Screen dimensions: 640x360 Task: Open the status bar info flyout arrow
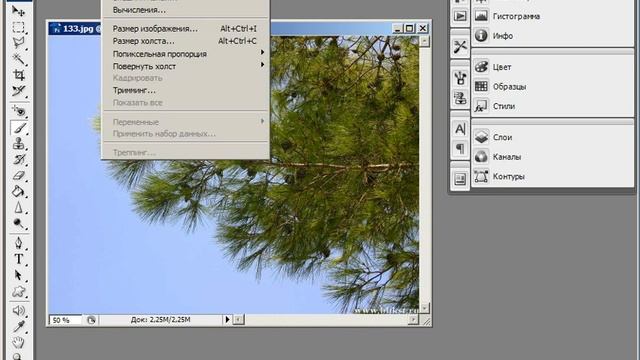[227, 320]
